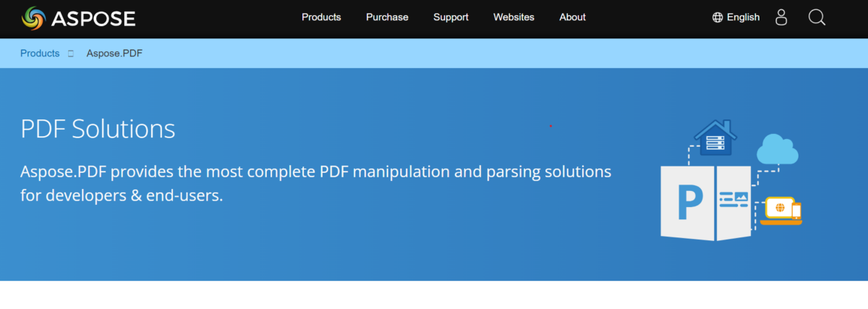
Task: Open the About menu
Action: coord(572,17)
